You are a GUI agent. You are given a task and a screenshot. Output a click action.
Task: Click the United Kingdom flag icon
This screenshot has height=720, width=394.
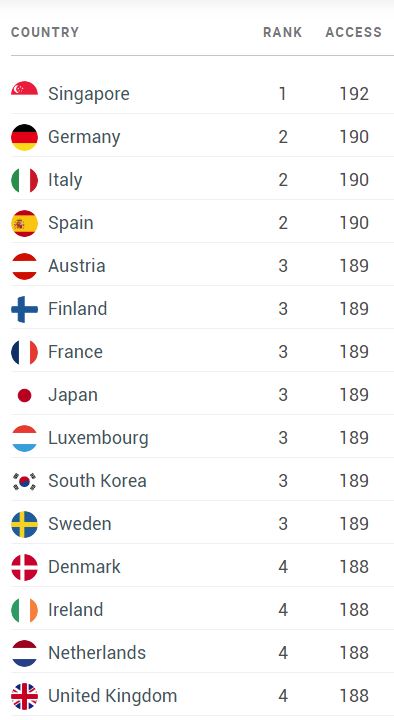point(24,696)
